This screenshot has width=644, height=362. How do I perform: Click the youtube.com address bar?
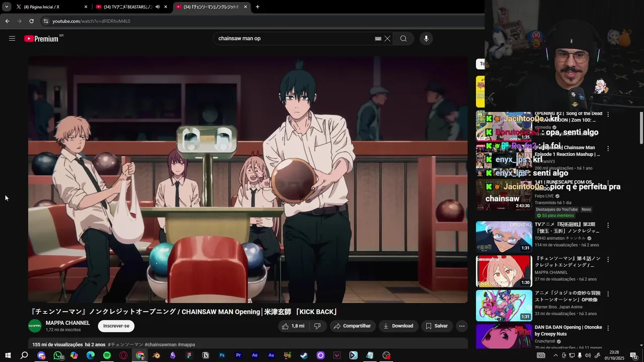pyautogui.click(x=262, y=21)
